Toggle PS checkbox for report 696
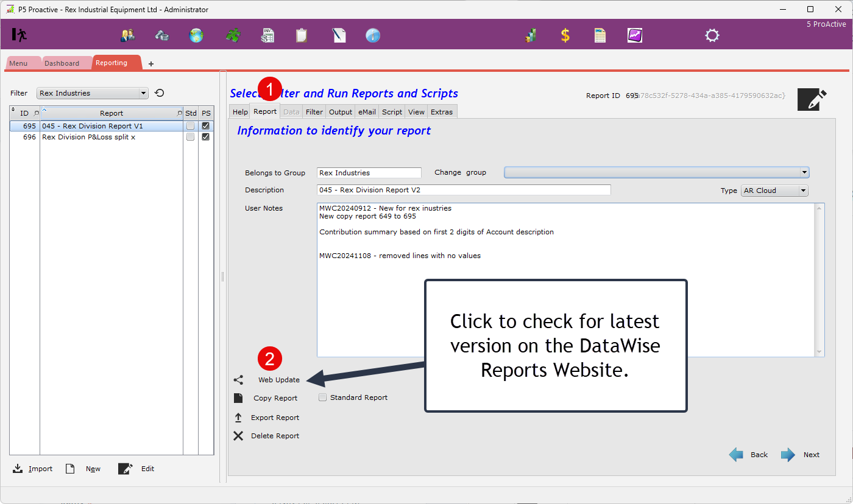The height and width of the screenshot is (504, 853). [x=206, y=137]
